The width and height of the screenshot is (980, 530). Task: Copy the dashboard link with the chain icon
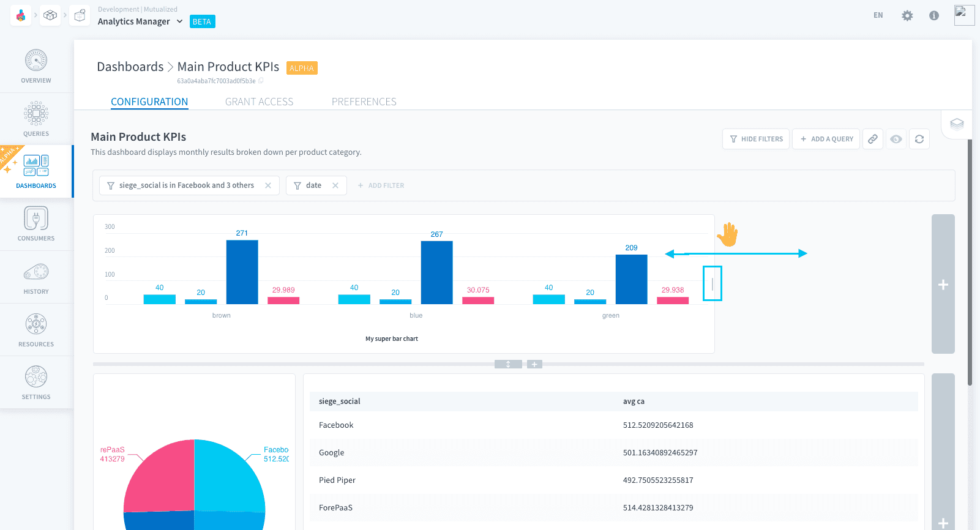(x=873, y=139)
